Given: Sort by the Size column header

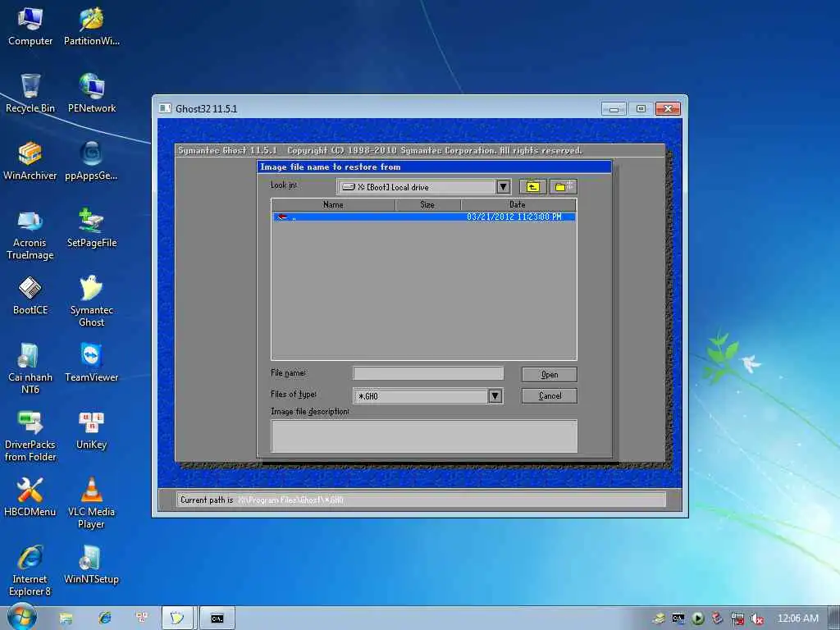Looking at the screenshot, I should click(427, 204).
